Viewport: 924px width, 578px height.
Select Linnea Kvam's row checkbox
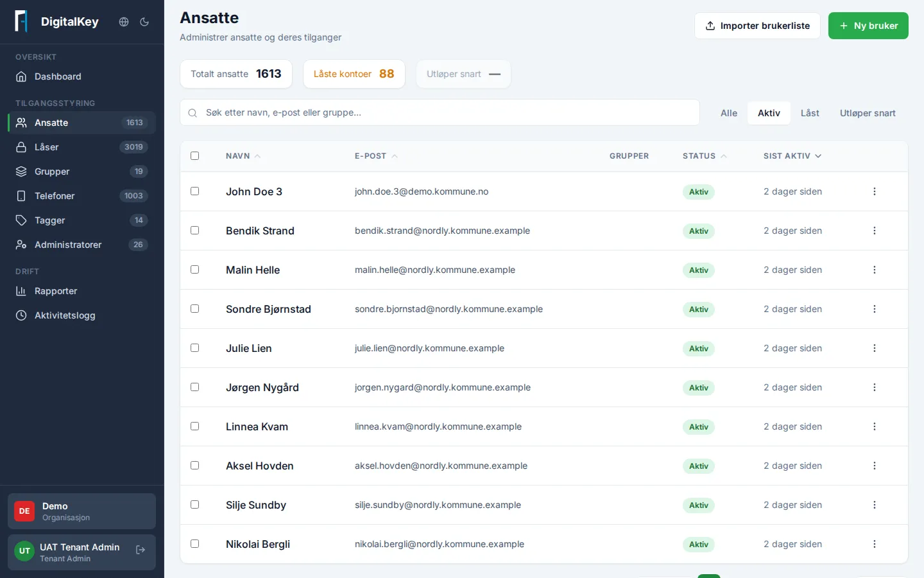point(195,426)
